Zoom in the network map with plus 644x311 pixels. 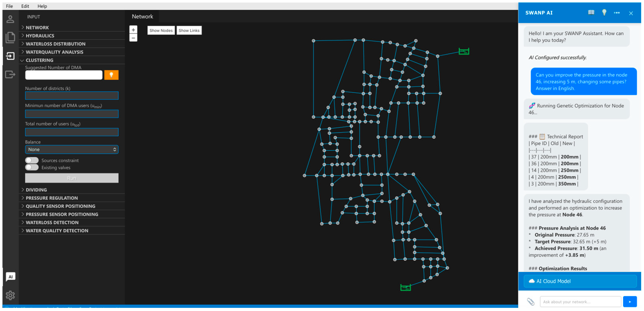coord(133,30)
